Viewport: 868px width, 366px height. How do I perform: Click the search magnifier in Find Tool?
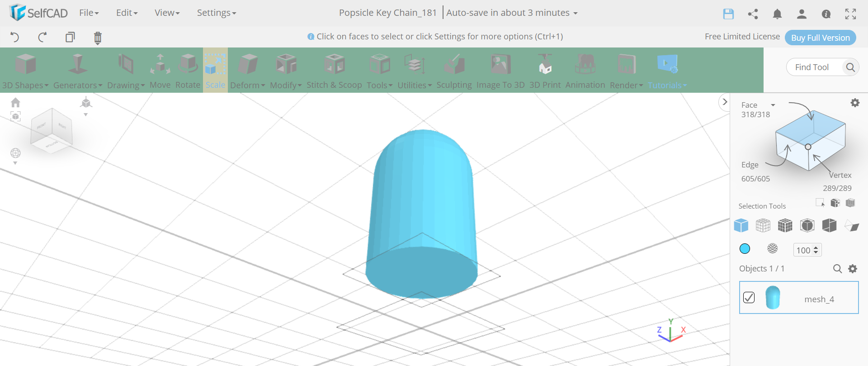point(850,67)
